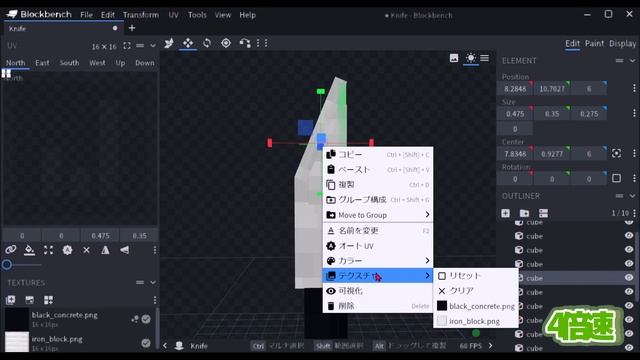
Task: Apply black_concrete.png from submenu
Action: point(476,306)
